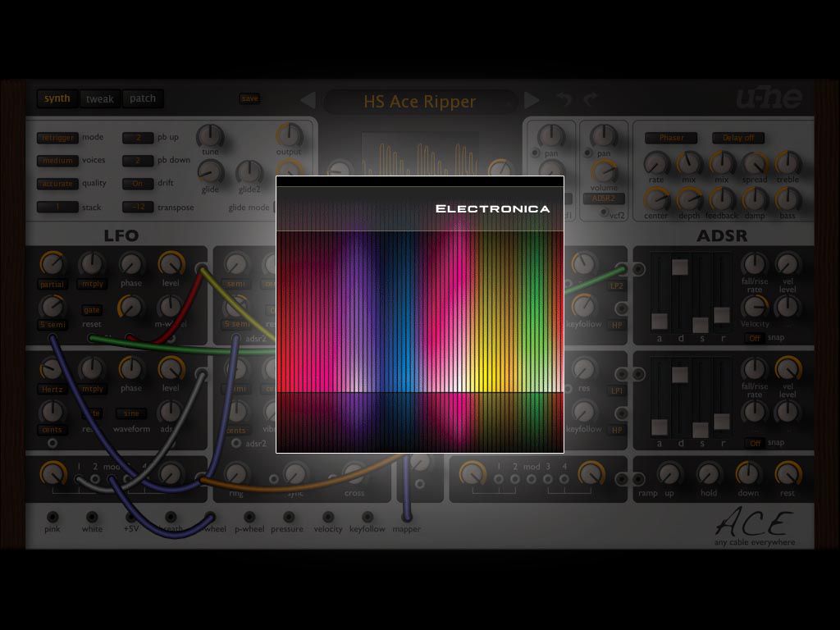Click the treble knob
840x630 pixels.
click(x=787, y=163)
